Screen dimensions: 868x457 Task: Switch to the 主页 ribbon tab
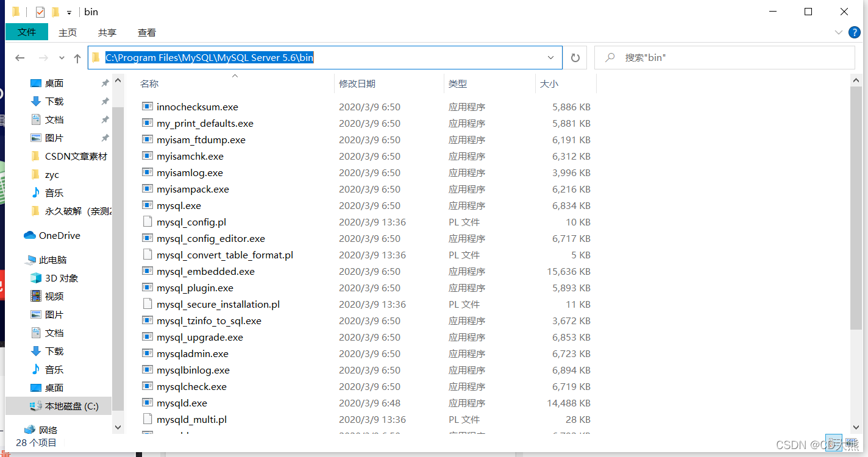coord(68,32)
